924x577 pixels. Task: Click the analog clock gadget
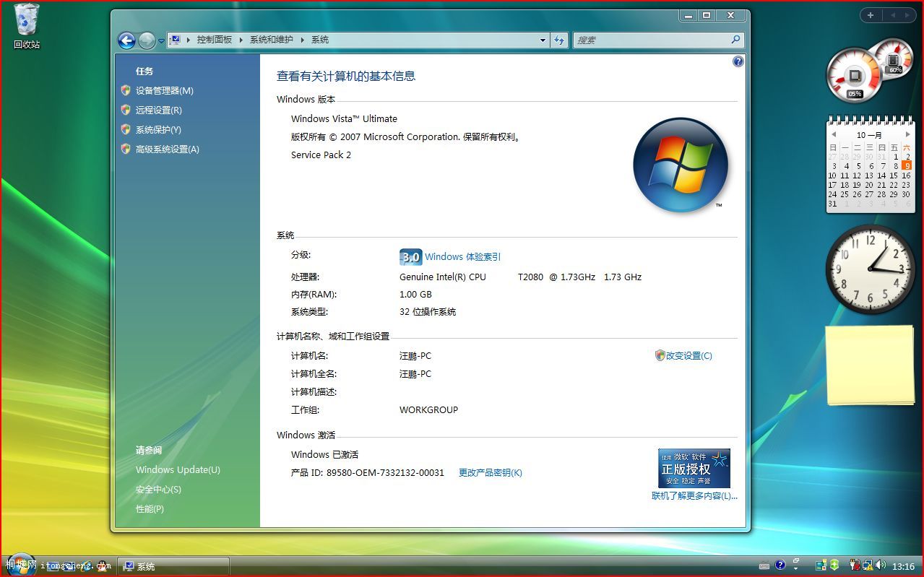pos(870,269)
